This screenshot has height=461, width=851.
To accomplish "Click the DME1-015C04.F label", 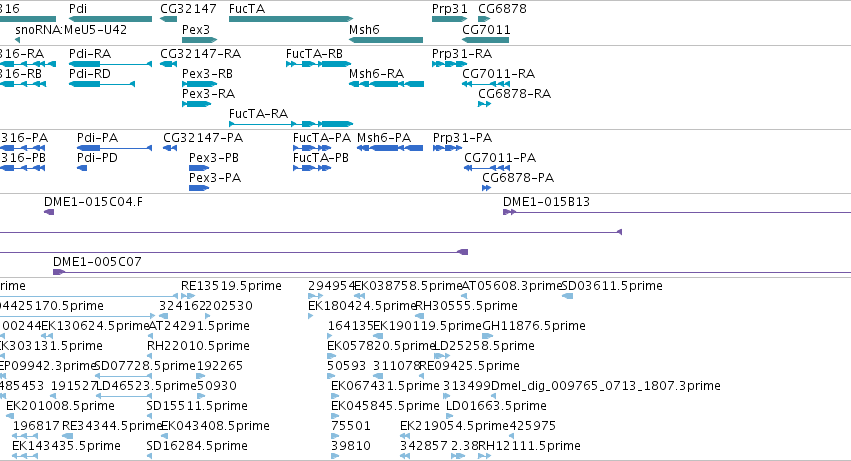I will pyautogui.click(x=93, y=202).
